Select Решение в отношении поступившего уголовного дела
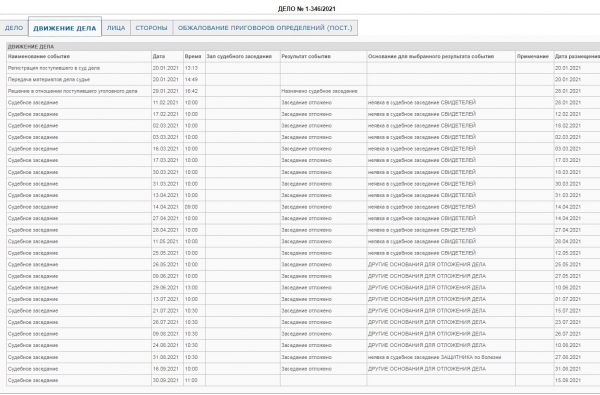This screenshot has height=395, width=600. tap(73, 91)
